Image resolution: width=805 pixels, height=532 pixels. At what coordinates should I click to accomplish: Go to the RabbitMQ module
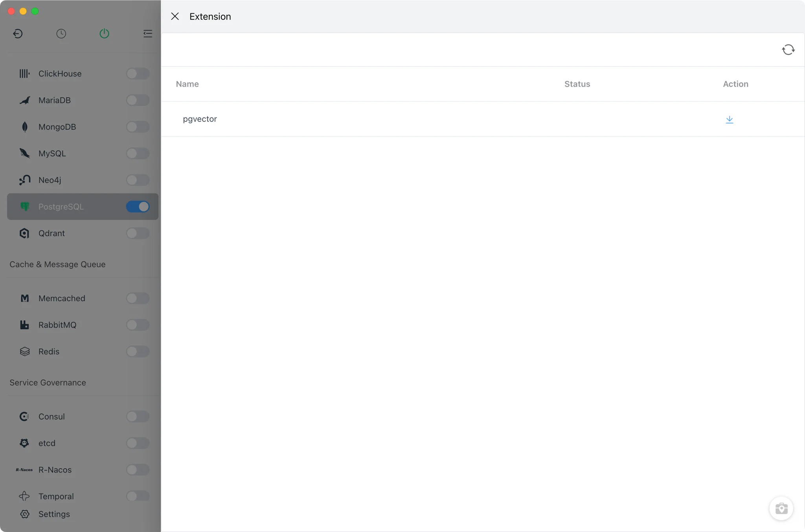(83, 325)
